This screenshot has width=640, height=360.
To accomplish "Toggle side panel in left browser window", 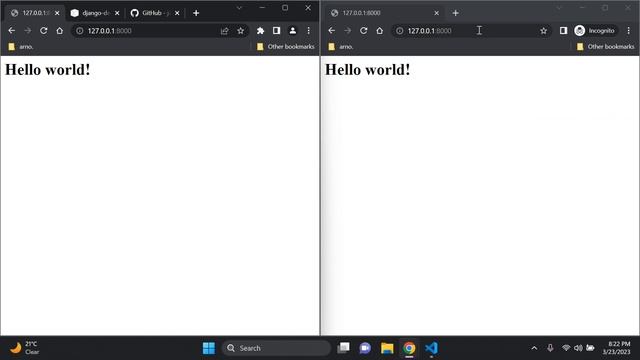I will click(276, 31).
